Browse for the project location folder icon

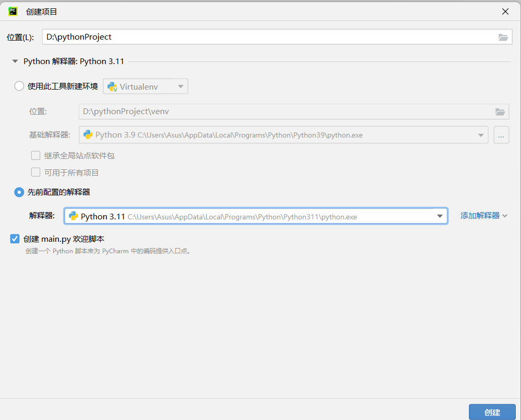tap(503, 37)
